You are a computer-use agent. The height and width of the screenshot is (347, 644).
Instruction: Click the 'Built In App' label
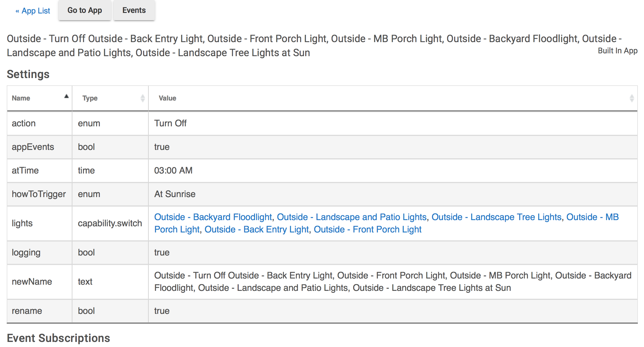click(x=617, y=51)
